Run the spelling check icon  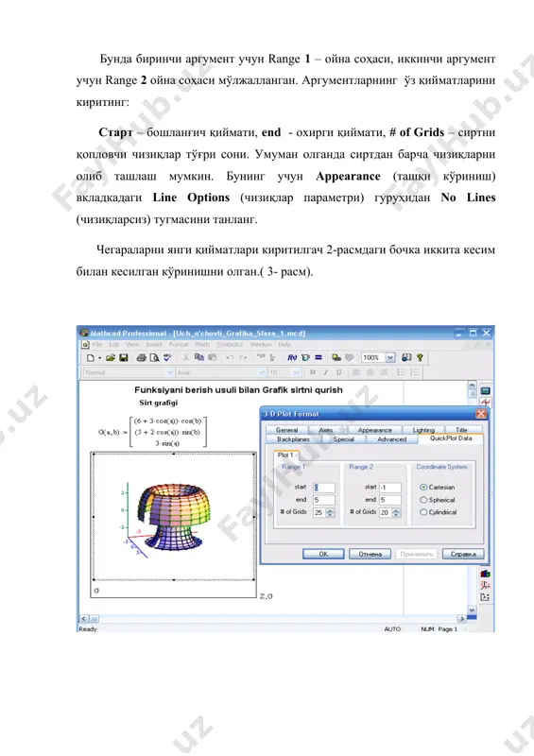click(167, 358)
